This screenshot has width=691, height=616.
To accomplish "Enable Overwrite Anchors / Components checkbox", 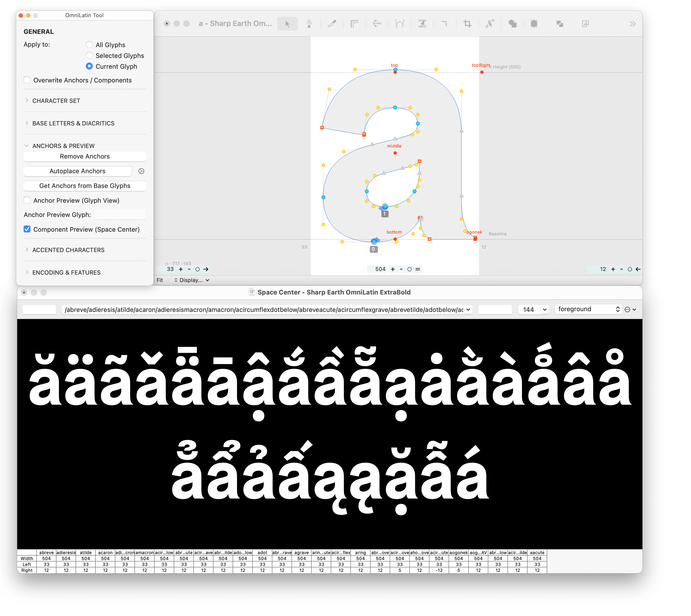I will point(27,80).
